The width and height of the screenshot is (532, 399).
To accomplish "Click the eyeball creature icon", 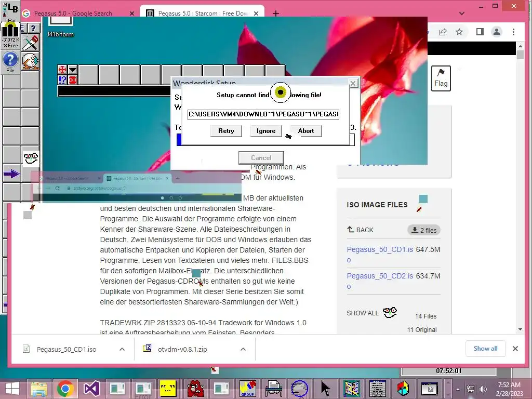I will point(31,61).
